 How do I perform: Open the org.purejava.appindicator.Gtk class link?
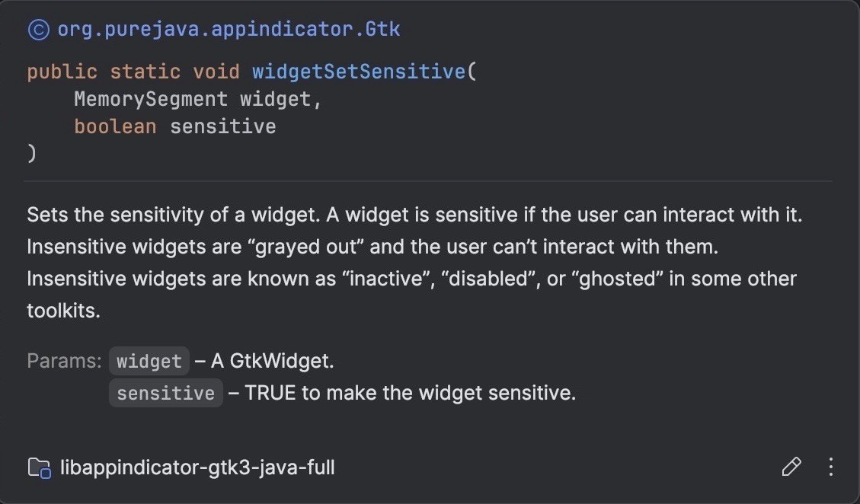tap(229, 29)
